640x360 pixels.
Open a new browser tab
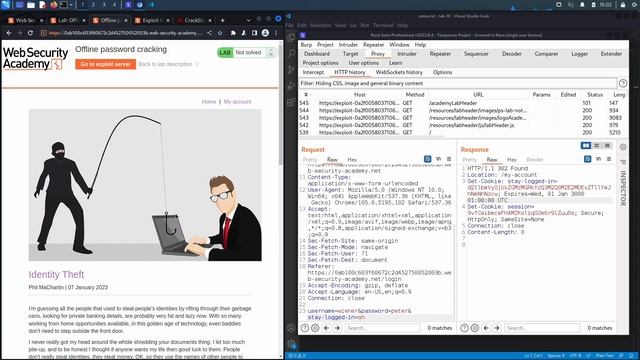point(222,20)
